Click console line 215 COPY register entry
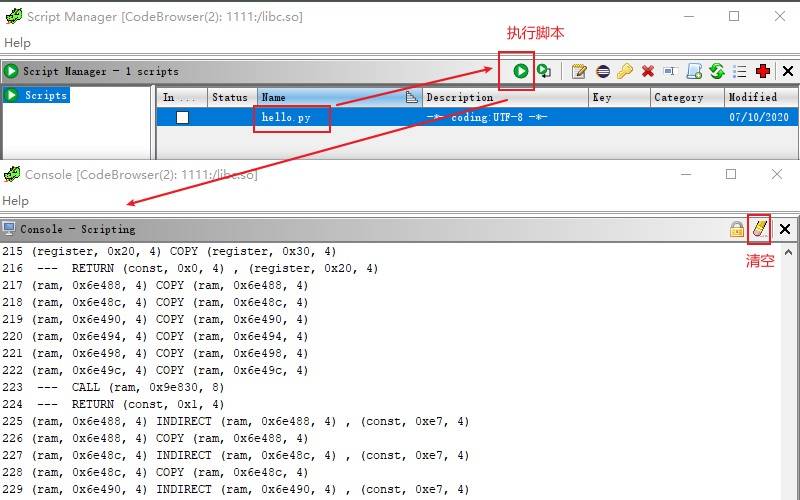This screenshot has width=800, height=500. (x=169, y=252)
